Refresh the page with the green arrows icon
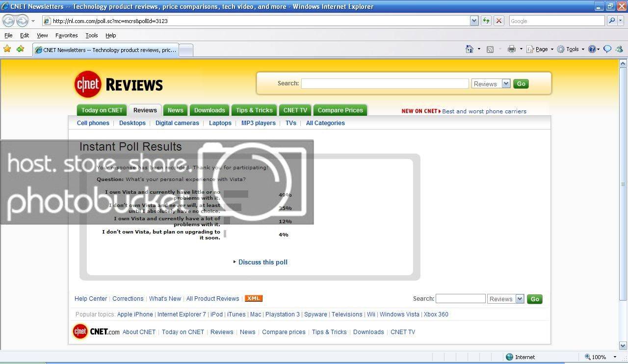This screenshot has width=628, height=364. pyautogui.click(x=486, y=21)
